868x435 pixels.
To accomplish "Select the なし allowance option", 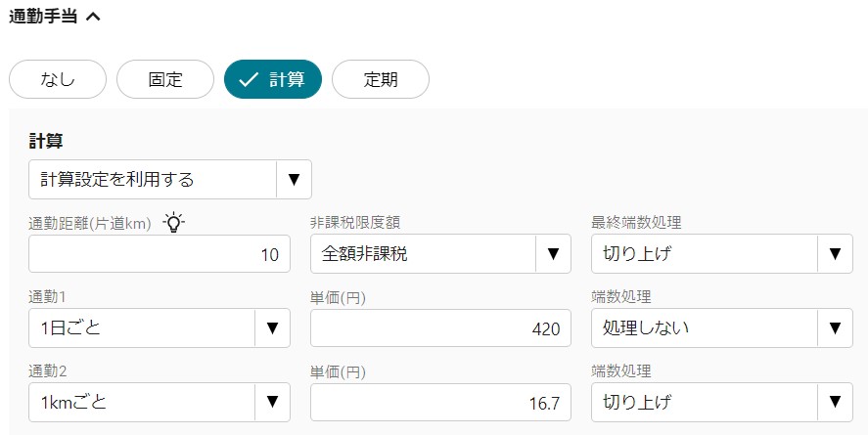I will point(58,79).
